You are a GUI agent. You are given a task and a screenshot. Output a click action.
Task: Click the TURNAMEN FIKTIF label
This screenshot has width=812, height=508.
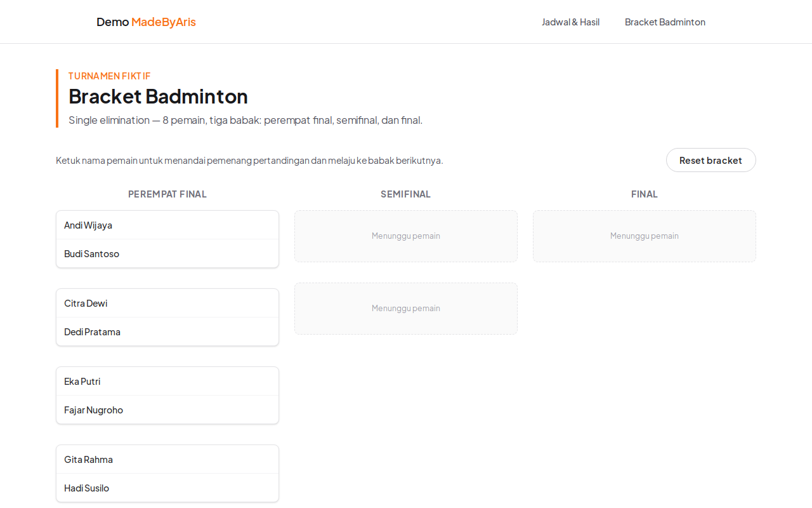click(110, 76)
